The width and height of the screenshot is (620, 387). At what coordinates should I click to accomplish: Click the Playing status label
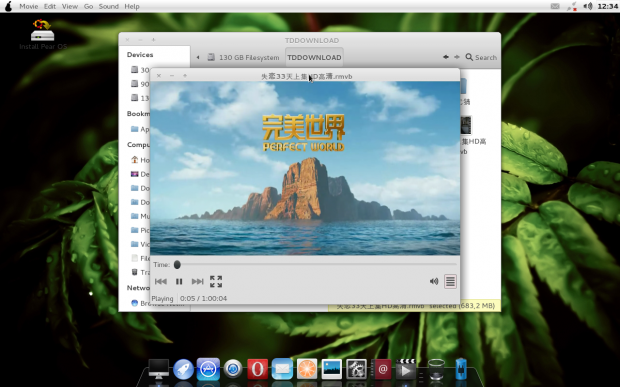(163, 298)
